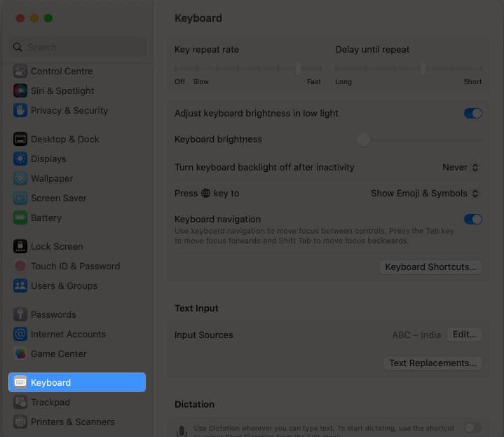Click the Keyboard Shortcuts... button
504x437 pixels.
point(430,267)
